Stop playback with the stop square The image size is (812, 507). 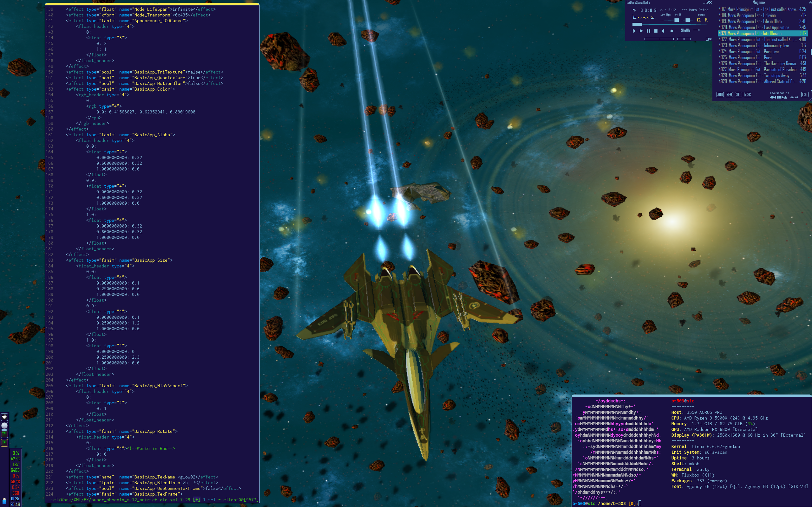(656, 31)
